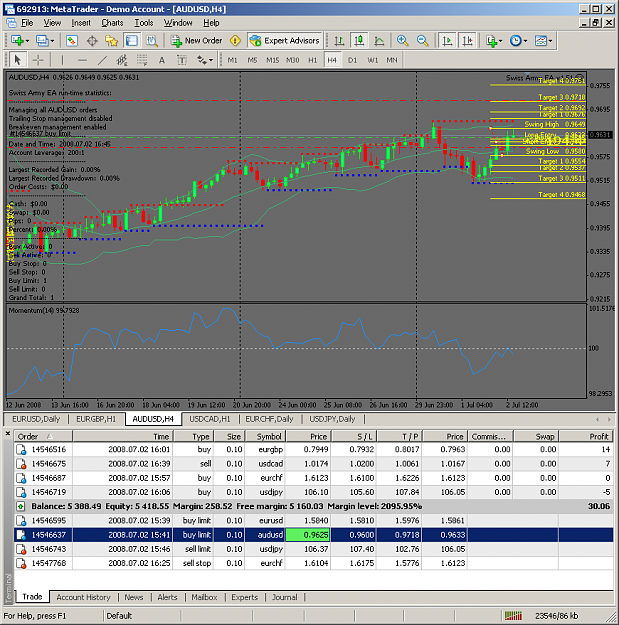Select the Trendline drawing tool

click(x=102, y=60)
